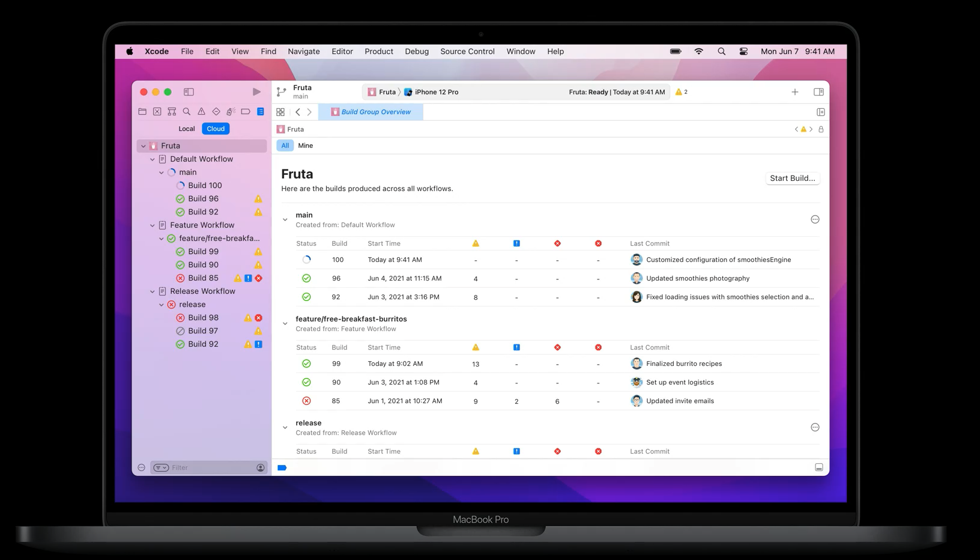The width and height of the screenshot is (980, 560).
Task: Open the Find navigator magnifier icon
Action: pos(187,112)
